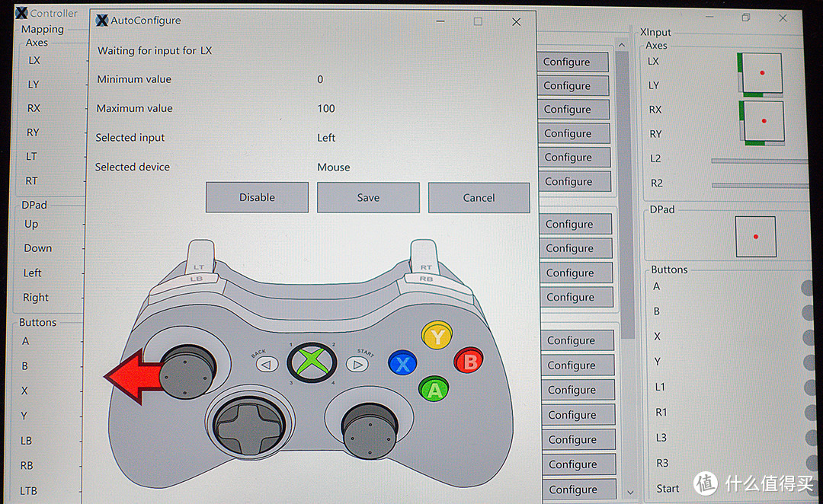This screenshot has width=823, height=504.
Task: Select the RX label in Mapping axes
Action: tap(34, 108)
